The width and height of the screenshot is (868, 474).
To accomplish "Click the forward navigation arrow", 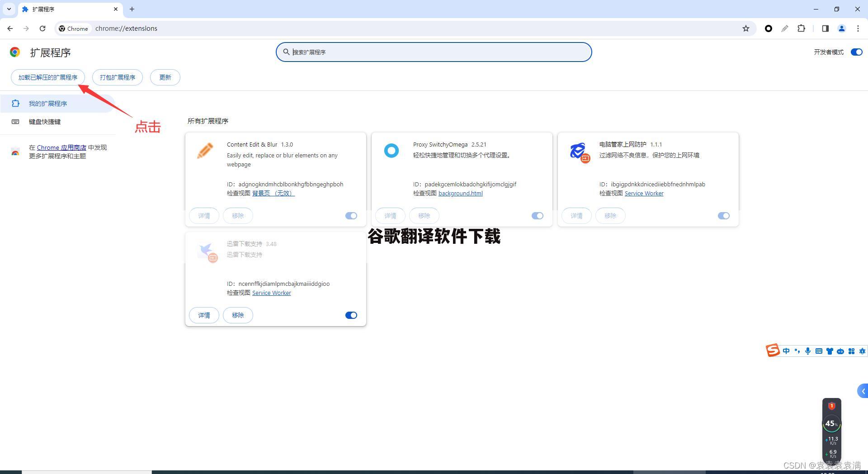I will tap(26, 28).
